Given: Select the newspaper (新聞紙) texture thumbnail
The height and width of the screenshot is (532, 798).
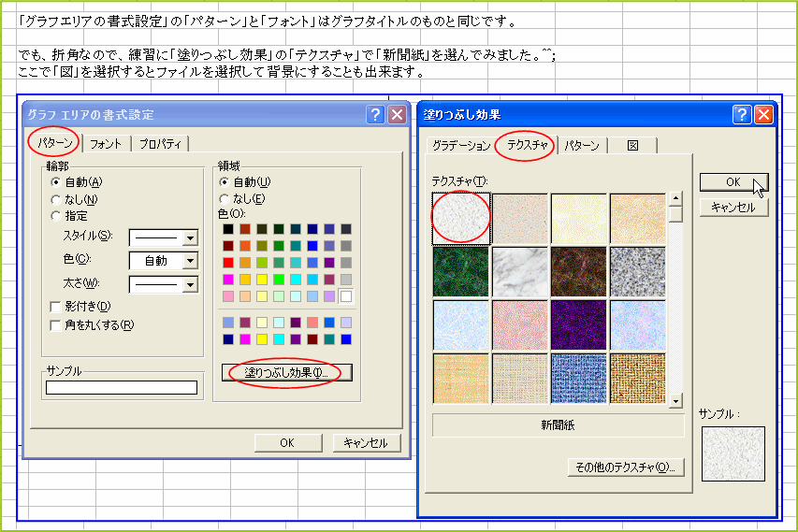Looking at the screenshot, I should click(461, 218).
